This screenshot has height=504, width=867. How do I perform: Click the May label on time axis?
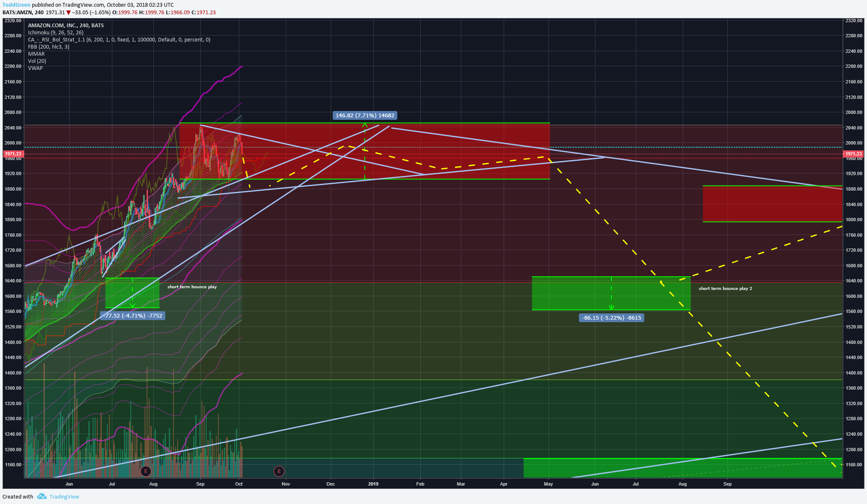pos(548,484)
